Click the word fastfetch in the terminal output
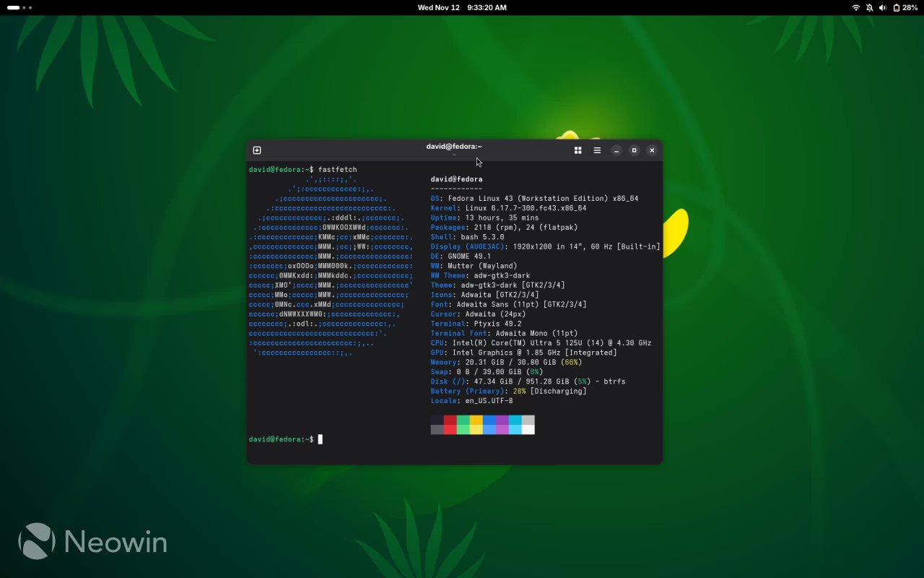The image size is (924, 578). tap(340, 169)
